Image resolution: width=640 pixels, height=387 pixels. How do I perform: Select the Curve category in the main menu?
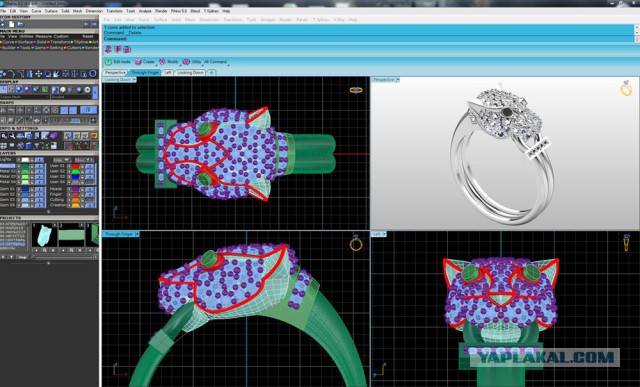[x=7, y=42]
